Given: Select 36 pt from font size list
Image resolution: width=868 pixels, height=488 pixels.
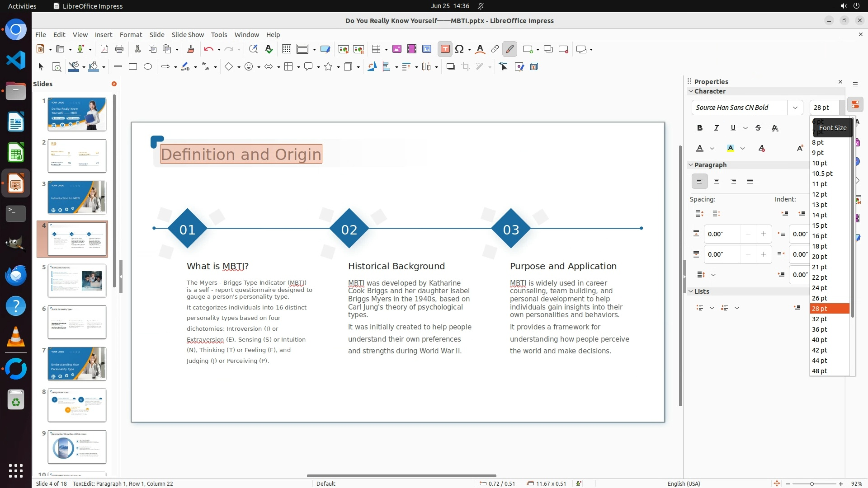Looking at the screenshot, I should 820,329.
